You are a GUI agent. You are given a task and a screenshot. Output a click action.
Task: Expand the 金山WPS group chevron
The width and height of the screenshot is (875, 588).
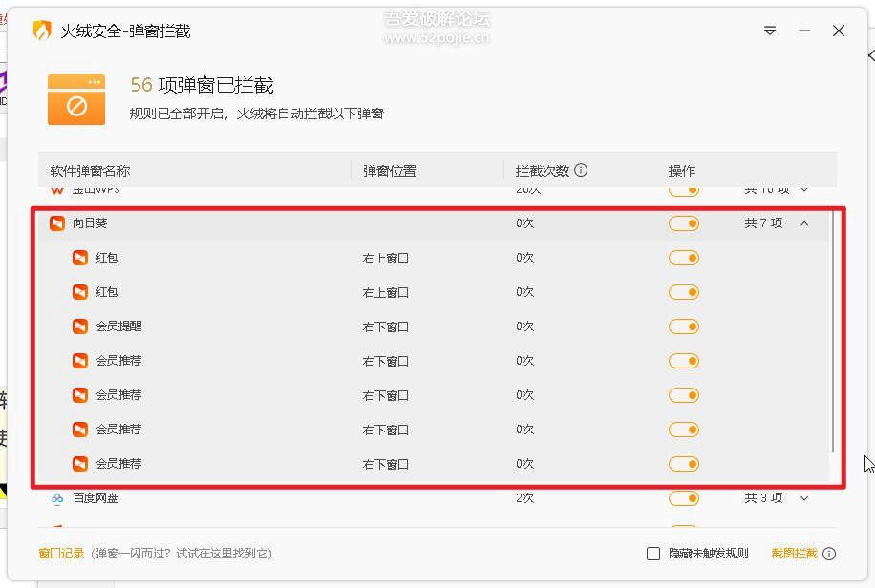804,190
